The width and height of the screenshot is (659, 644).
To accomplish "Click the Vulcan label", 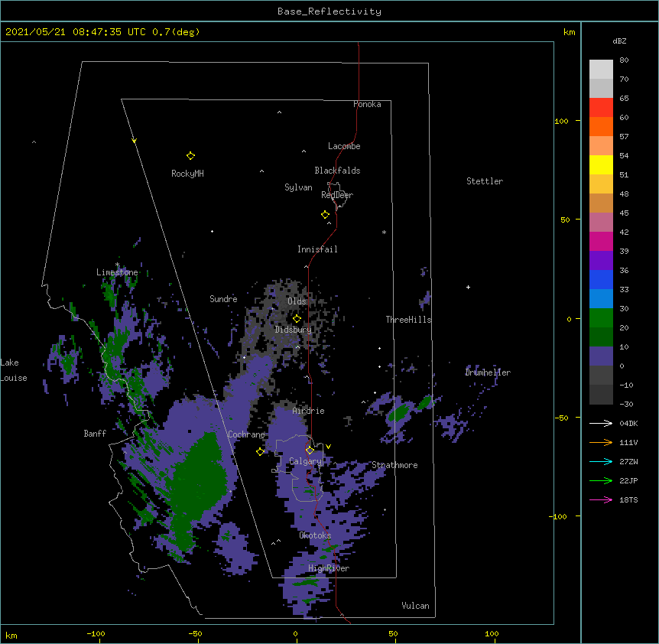I will click(x=415, y=606).
